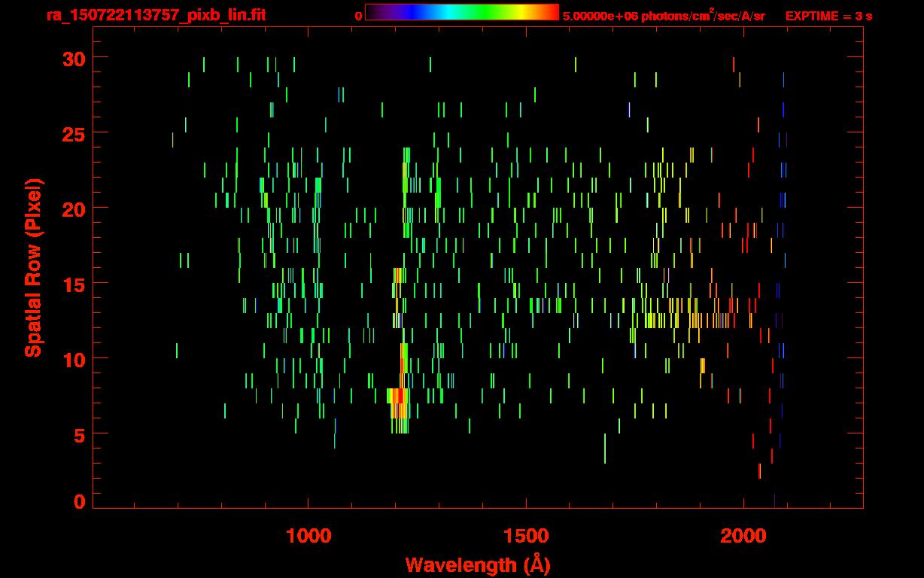Click the Spatial Row (Pixel) axis title
Viewport: 924px width, 578px height.
point(33,268)
